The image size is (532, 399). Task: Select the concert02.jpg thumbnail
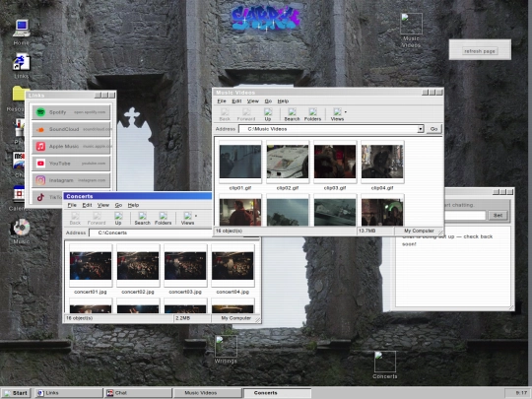(138, 265)
